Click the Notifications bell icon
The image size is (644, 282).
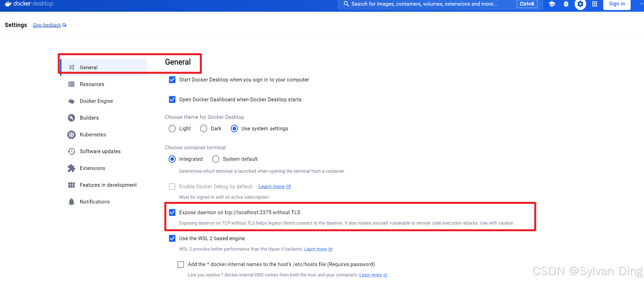tap(71, 202)
